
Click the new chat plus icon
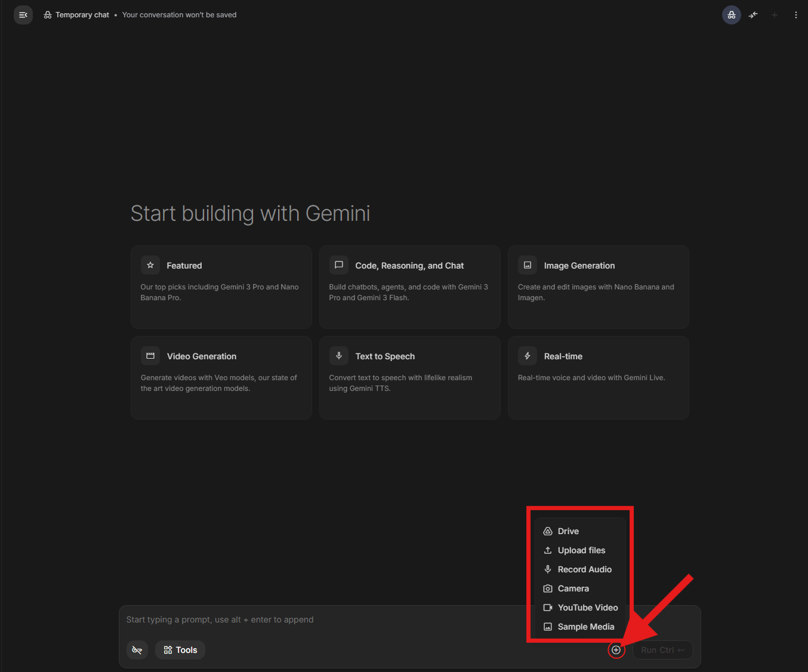click(x=774, y=15)
